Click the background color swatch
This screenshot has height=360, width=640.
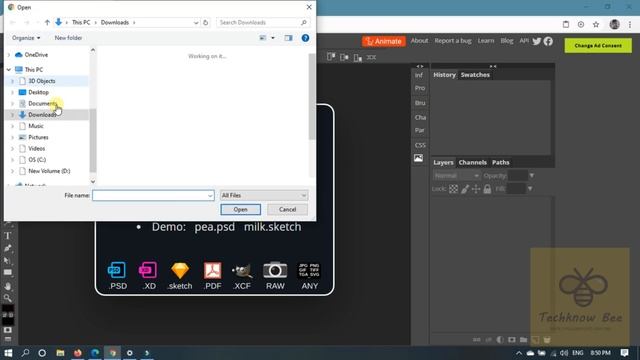[9, 321]
